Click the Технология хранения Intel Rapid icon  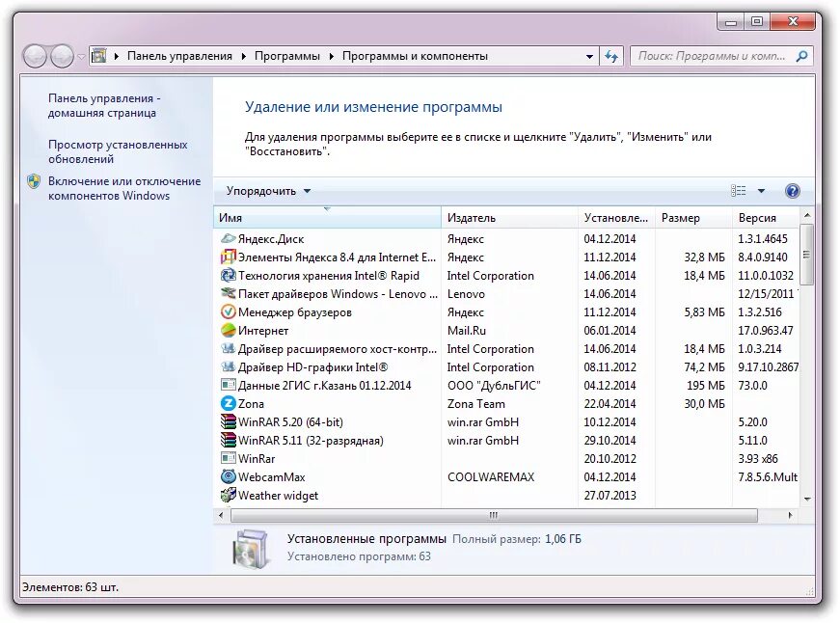[x=229, y=276]
